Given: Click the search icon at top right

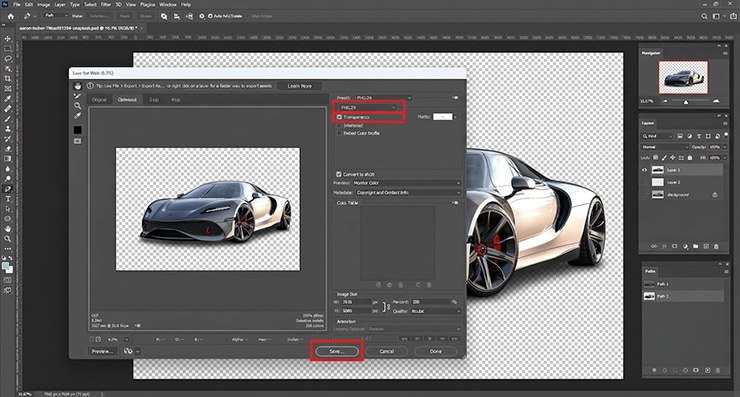Looking at the screenshot, I should click(704, 16).
